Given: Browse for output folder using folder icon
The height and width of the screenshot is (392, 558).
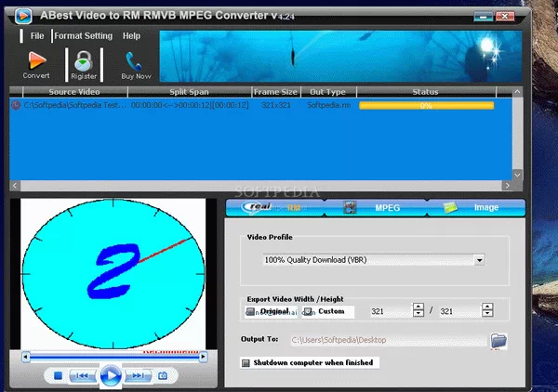Looking at the screenshot, I should coord(498,341).
